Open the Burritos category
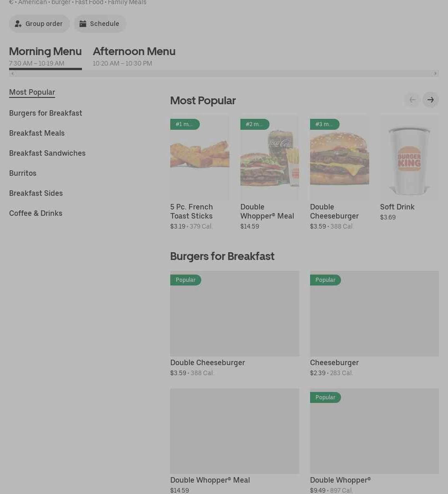 tap(23, 173)
